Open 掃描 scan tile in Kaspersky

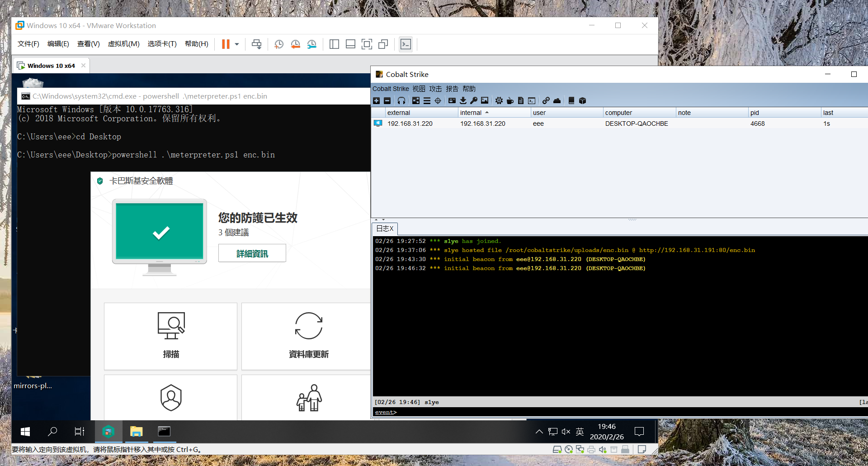(x=171, y=336)
